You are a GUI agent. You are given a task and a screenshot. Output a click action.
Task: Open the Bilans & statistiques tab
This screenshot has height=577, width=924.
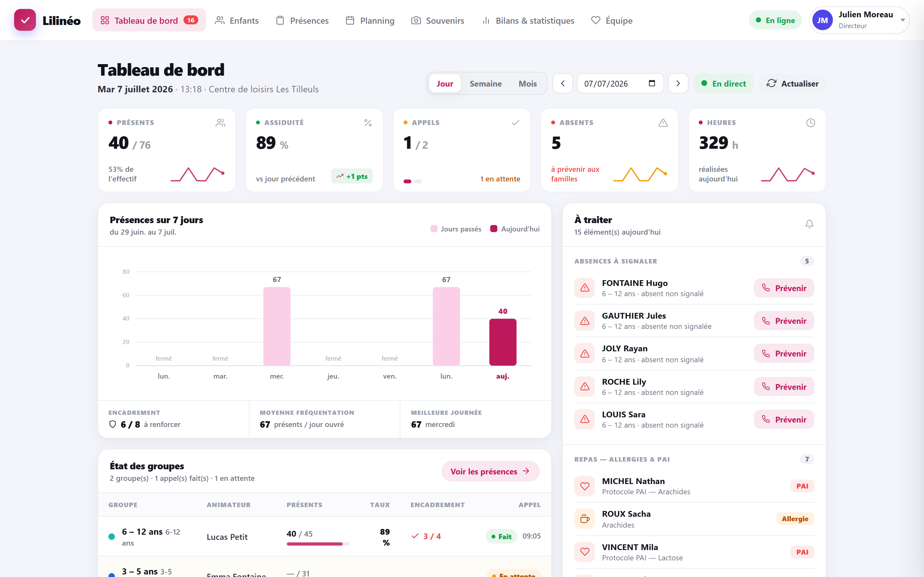[x=528, y=21]
